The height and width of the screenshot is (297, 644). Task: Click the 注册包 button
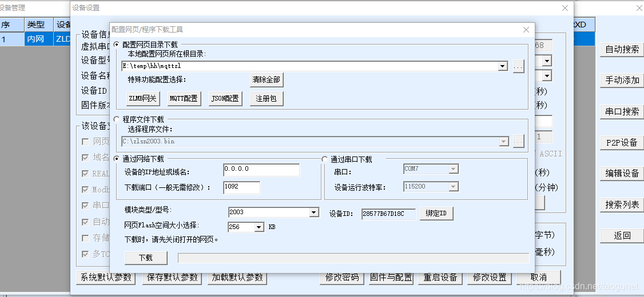pyautogui.click(x=267, y=98)
